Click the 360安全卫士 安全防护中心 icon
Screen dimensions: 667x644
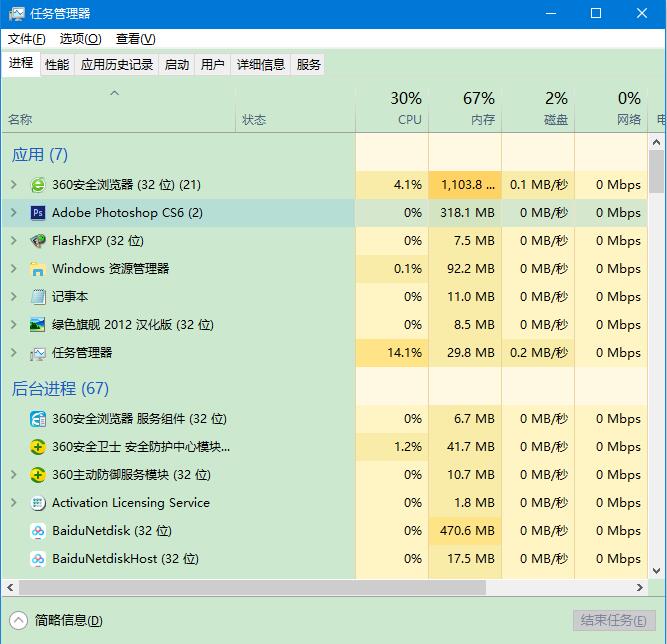click(x=38, y=447)
